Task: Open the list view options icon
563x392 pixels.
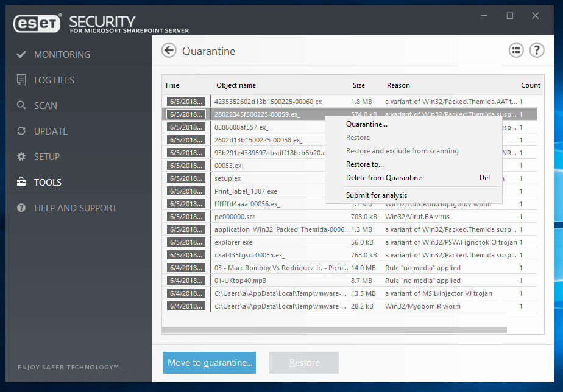Action: coord(516,50)
